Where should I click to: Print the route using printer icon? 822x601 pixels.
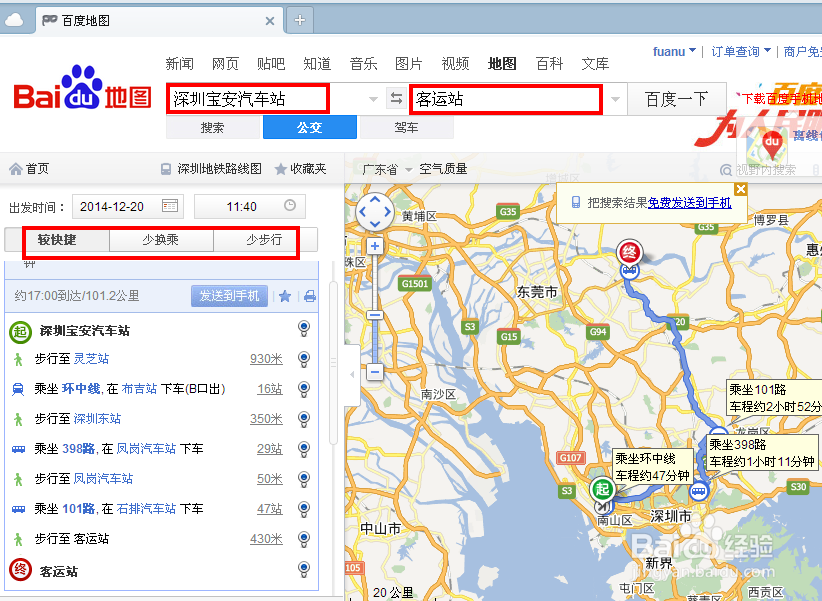coord(310,296)
